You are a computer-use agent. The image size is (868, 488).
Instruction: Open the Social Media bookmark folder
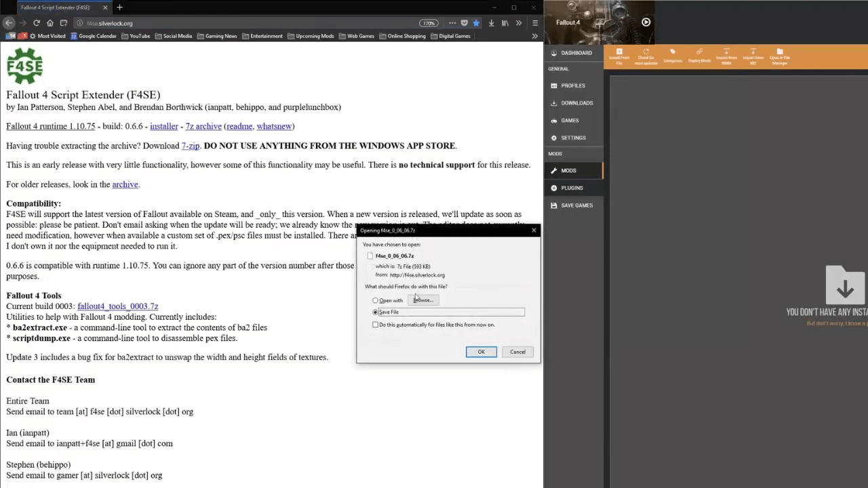[173, 36]
